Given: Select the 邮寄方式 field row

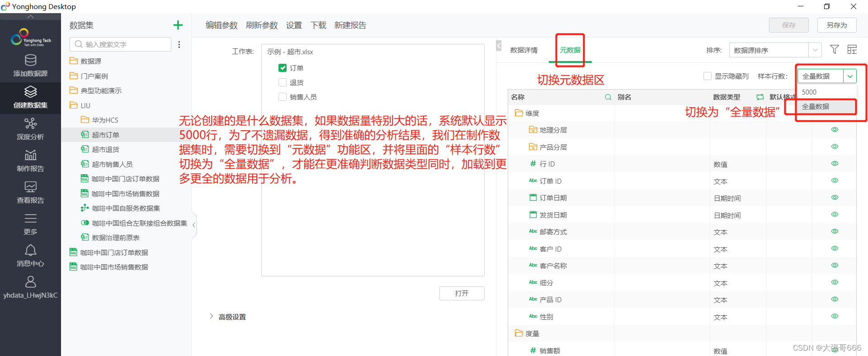Looking at the screenshot, I should point(682,232).
